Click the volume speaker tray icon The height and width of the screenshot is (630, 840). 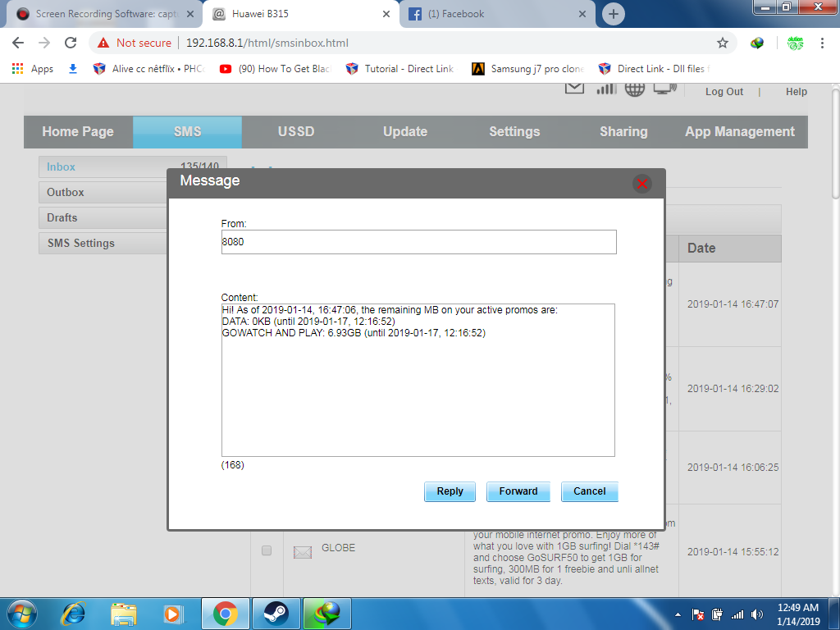tap(757, 614)
